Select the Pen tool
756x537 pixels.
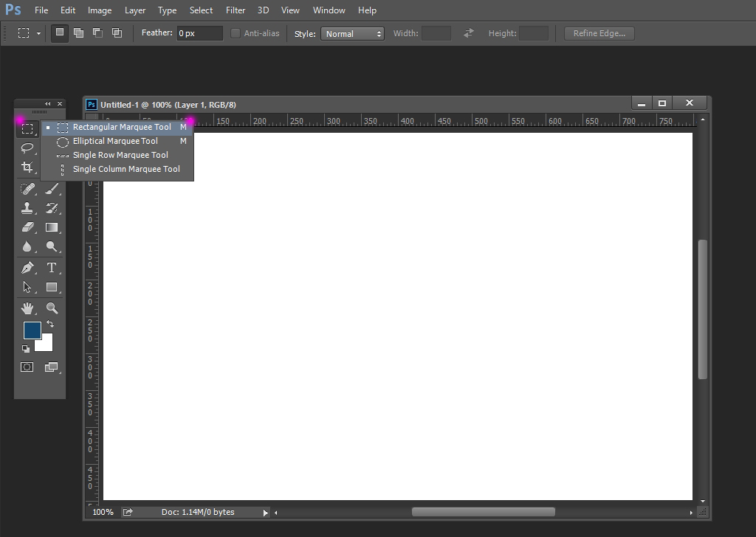coord(27,268)
